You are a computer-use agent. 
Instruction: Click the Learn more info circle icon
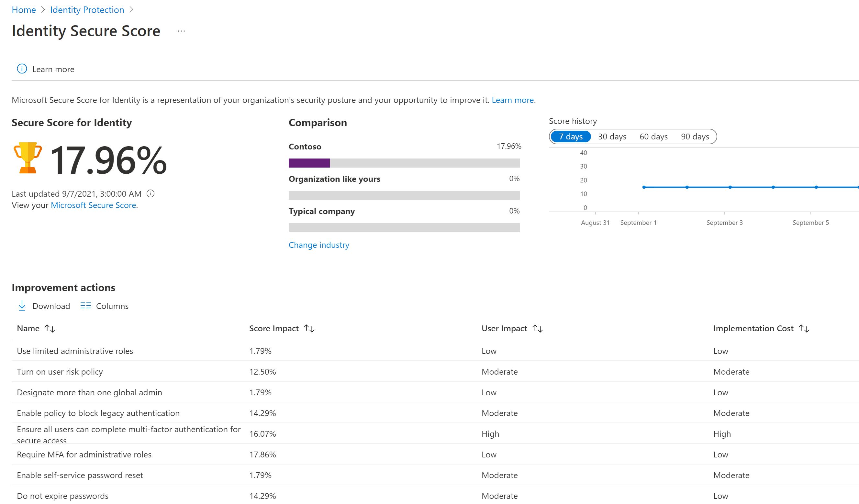click(x=22, y=69)
